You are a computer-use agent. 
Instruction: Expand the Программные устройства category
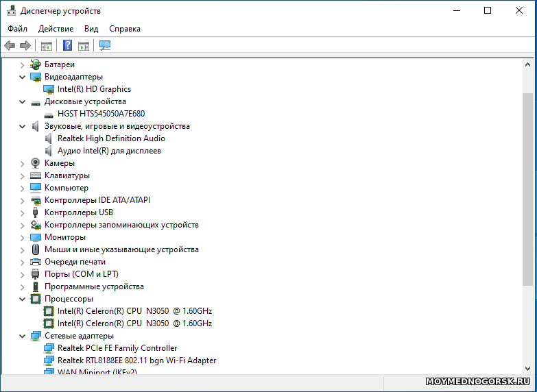(x=22, y=286)
